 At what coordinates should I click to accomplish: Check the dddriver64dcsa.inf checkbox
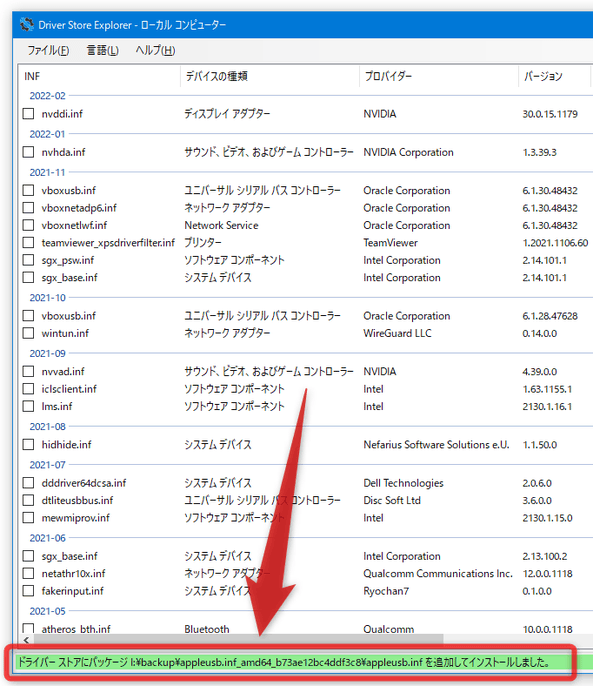(x=28, y=483)
